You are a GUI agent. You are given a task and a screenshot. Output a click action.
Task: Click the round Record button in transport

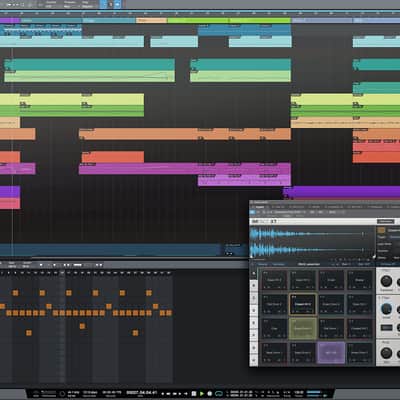pos(210,394)
